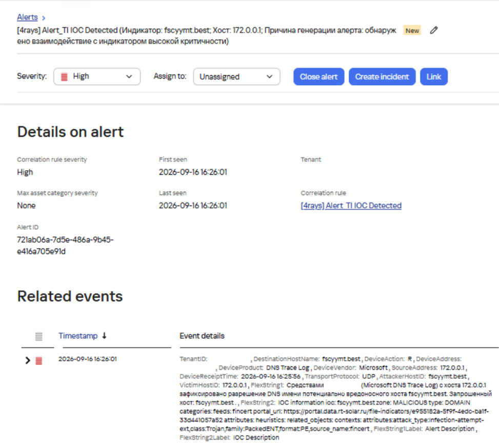Click the New status badge
The height and width of the screenshot is (448, 499).
tap(412, 31)
